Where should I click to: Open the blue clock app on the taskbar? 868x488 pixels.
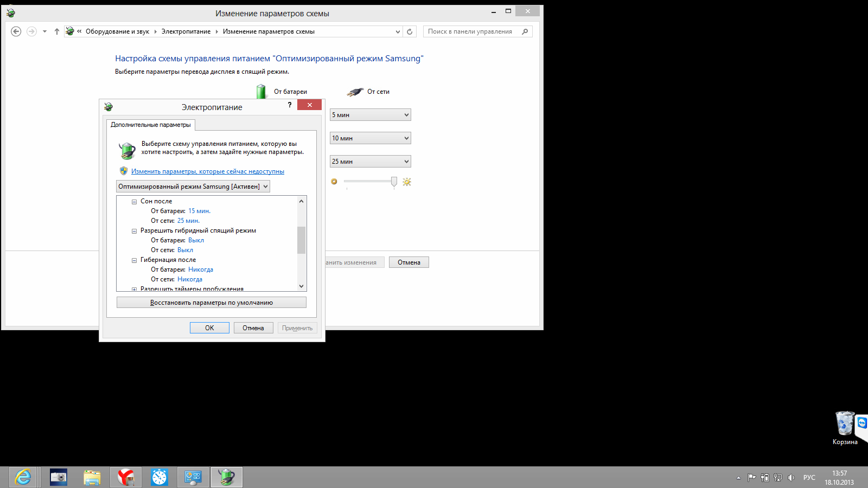159,477
